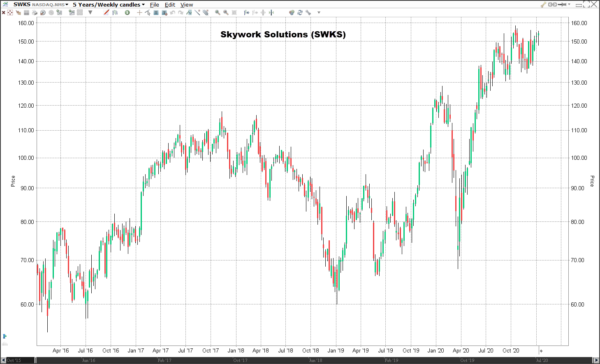Open the SWKS symbol dropdown
Image resolution: width=600 pixels, height=364 pixels.
[x=67, y=5]
